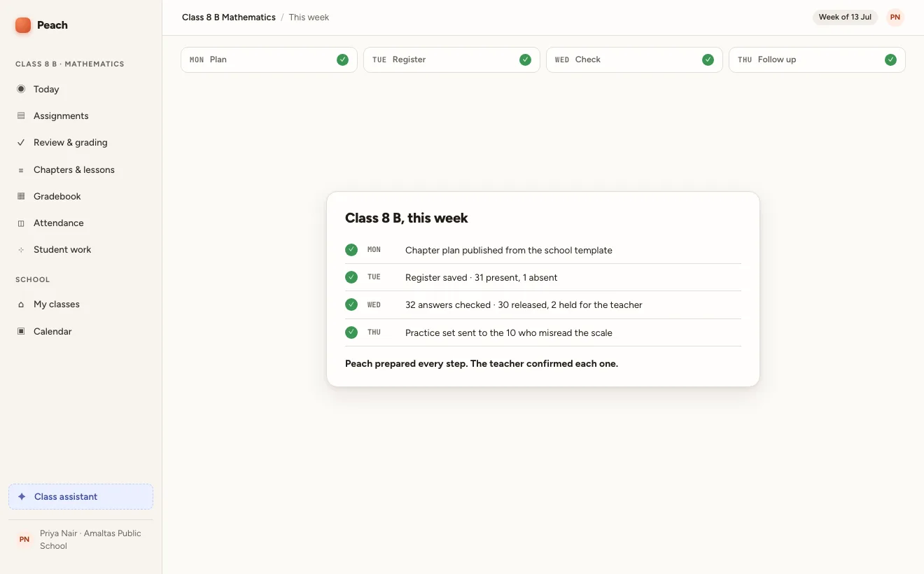The width and height of the screenshot is (924, 574).
Task: Click 'Chapter plan published from the school template'
Action: point(509,250)
